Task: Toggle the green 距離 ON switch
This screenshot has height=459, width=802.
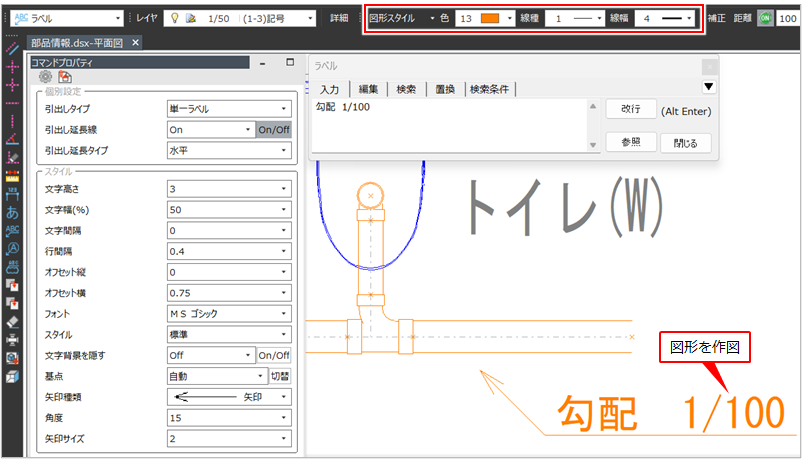Action: click(x=764, y=18)
